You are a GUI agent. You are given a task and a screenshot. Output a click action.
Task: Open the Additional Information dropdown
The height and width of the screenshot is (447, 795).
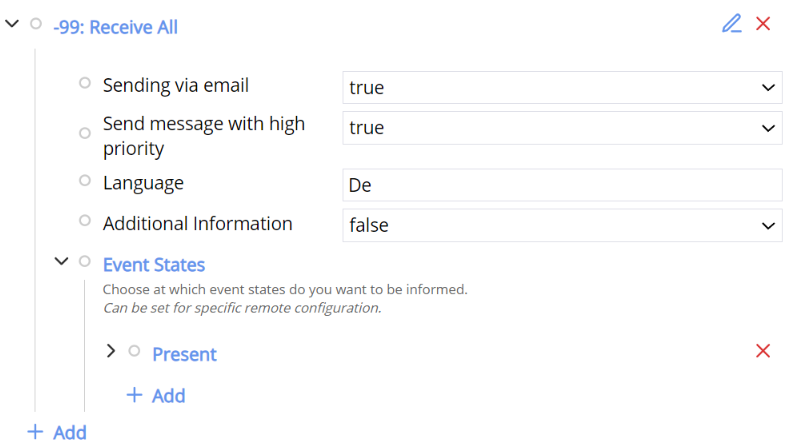[767, 225]
